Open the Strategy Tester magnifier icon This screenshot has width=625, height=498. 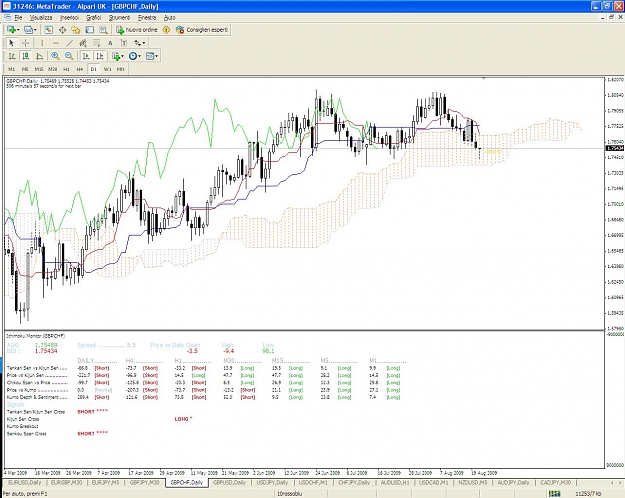(x=103, y=30)
